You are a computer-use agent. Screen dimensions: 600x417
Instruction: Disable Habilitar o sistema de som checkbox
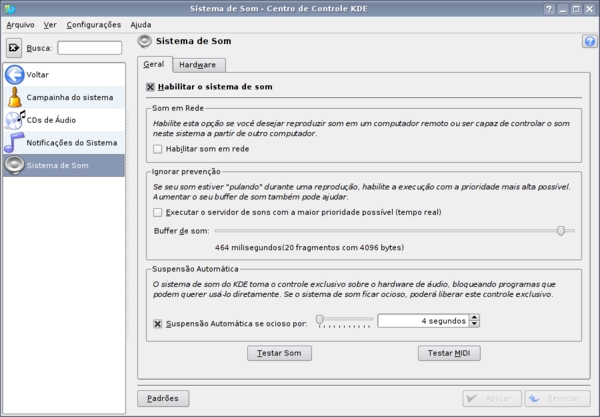pyautogui.click(x=150, y=87)
